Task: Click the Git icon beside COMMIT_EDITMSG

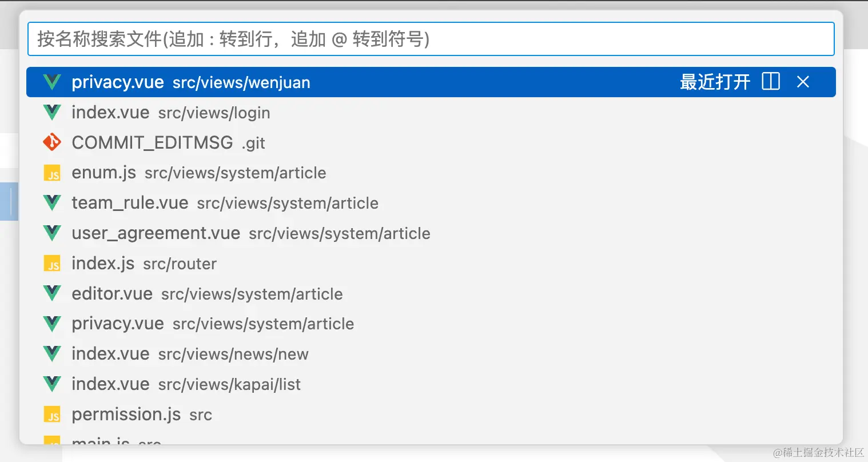Action: click(x=52, y=142)
